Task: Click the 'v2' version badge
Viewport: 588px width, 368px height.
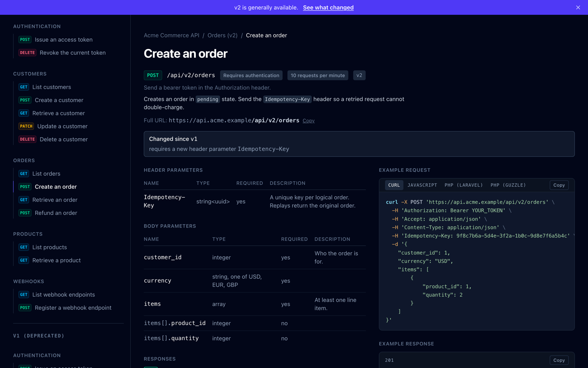Action: (359, 75)
